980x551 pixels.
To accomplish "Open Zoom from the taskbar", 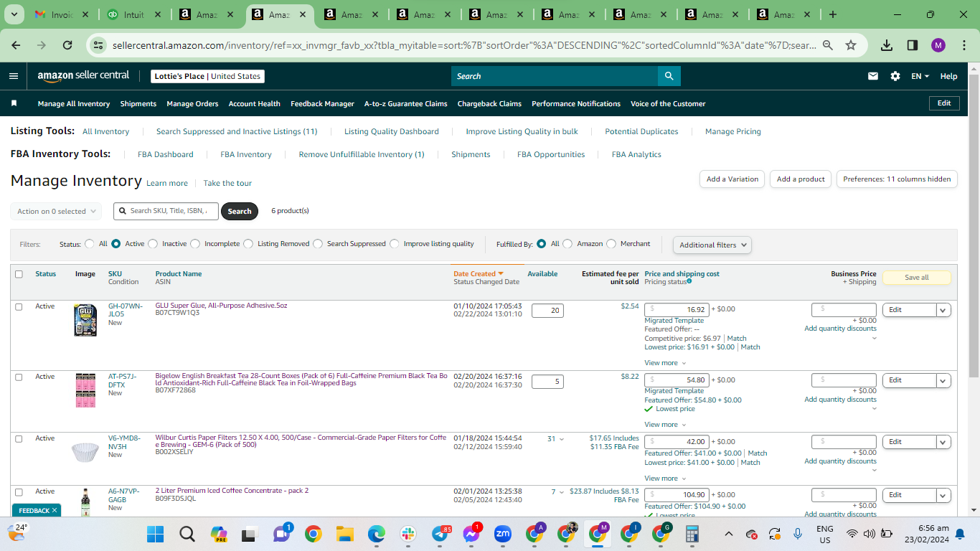I will (x=502, y=534).
